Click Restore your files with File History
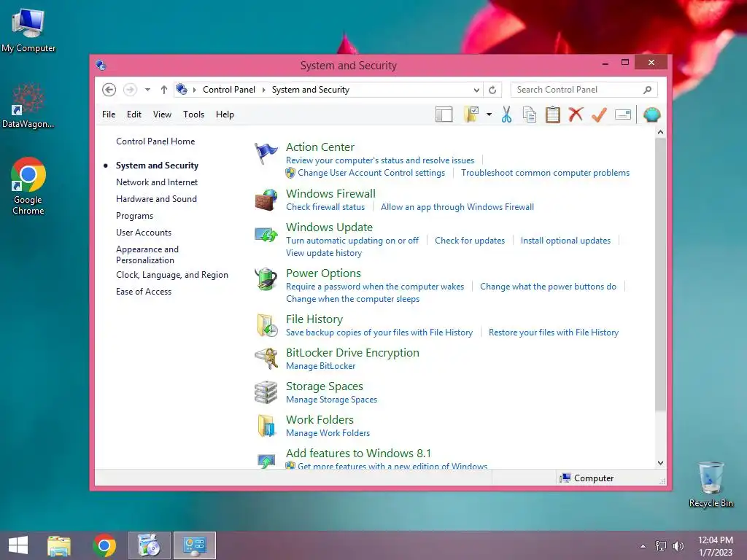 click(554, 332)
